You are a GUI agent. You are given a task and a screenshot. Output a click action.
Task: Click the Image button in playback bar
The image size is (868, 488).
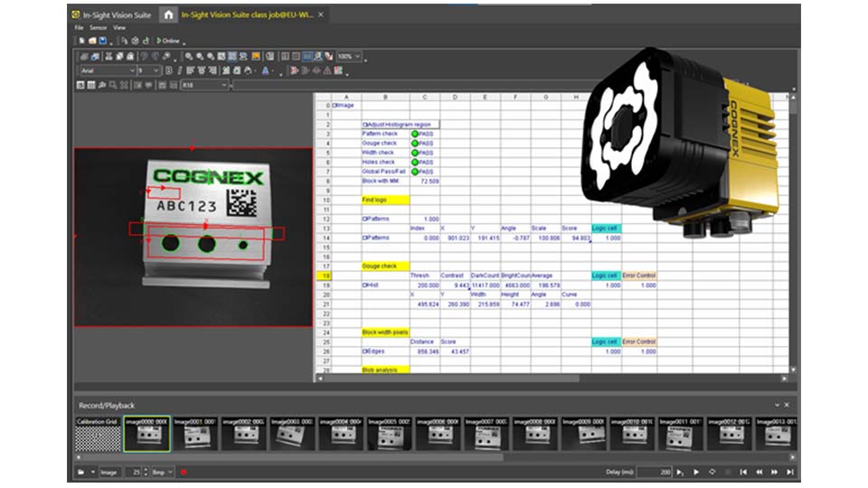point(108,472)
